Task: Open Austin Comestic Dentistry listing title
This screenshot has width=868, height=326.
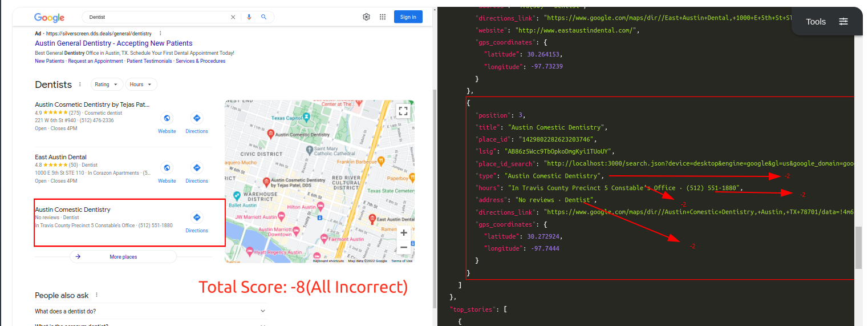Action: tap(72, 210)
